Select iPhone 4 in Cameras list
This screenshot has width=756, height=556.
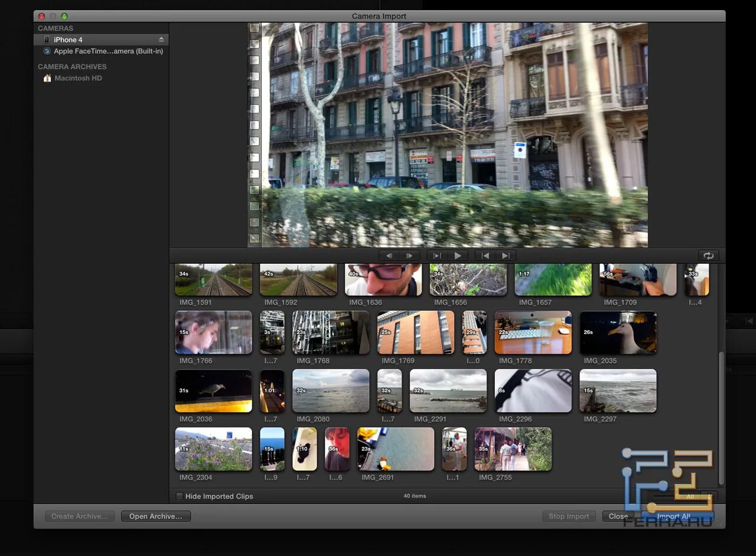pyautogui.click(x=101, y=40)
